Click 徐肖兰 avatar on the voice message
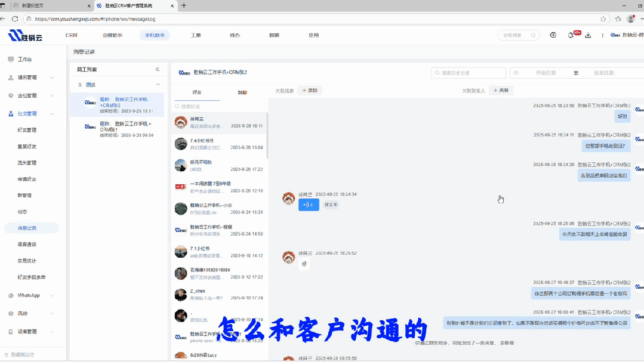The height and width of the screenshot is (362, 644). (x=289, y=198)
